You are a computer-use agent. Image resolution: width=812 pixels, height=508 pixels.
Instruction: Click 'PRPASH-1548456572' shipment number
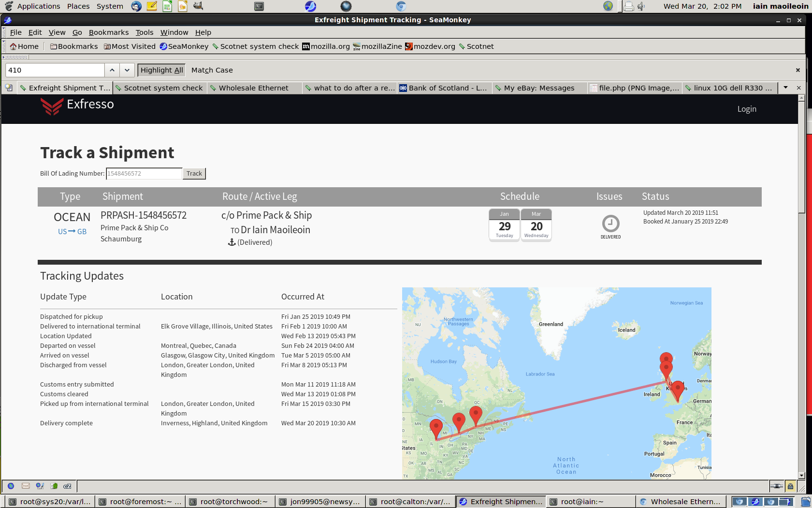[x=144, y=215]
